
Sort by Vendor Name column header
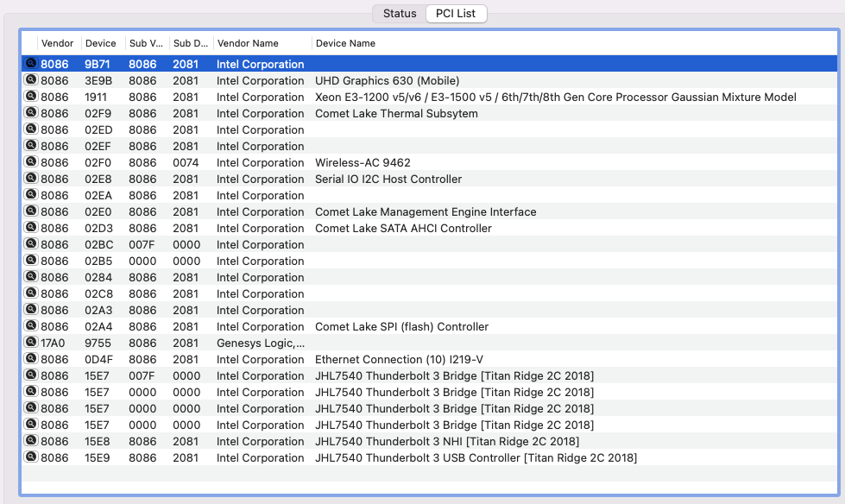[x=248, y=43]
